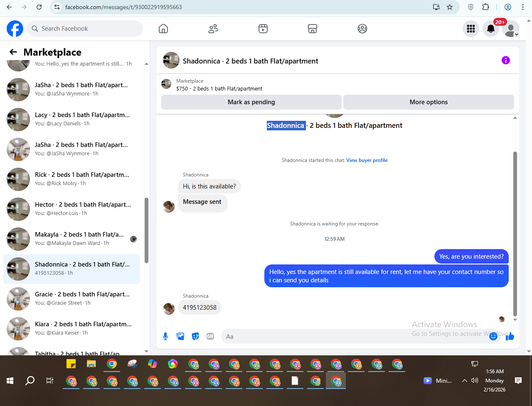Open the View buyer profile link
532x406 pixels.
tap(367, 160)
